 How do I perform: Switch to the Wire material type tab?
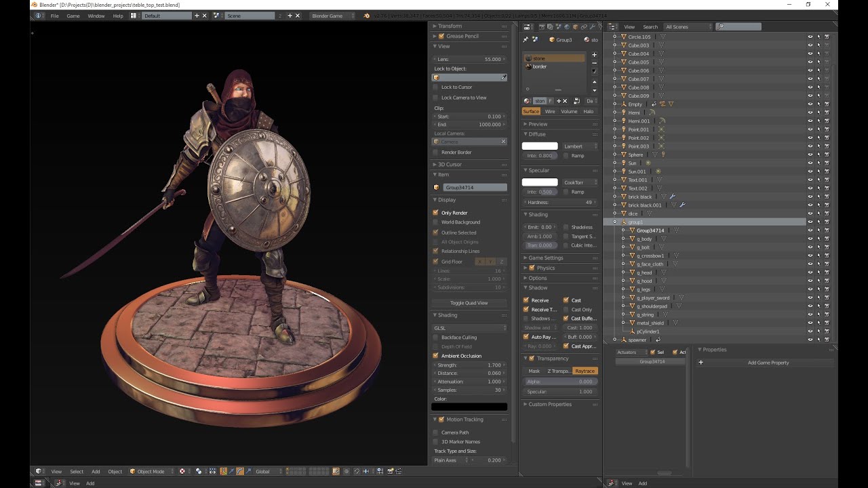click(550, 111)
